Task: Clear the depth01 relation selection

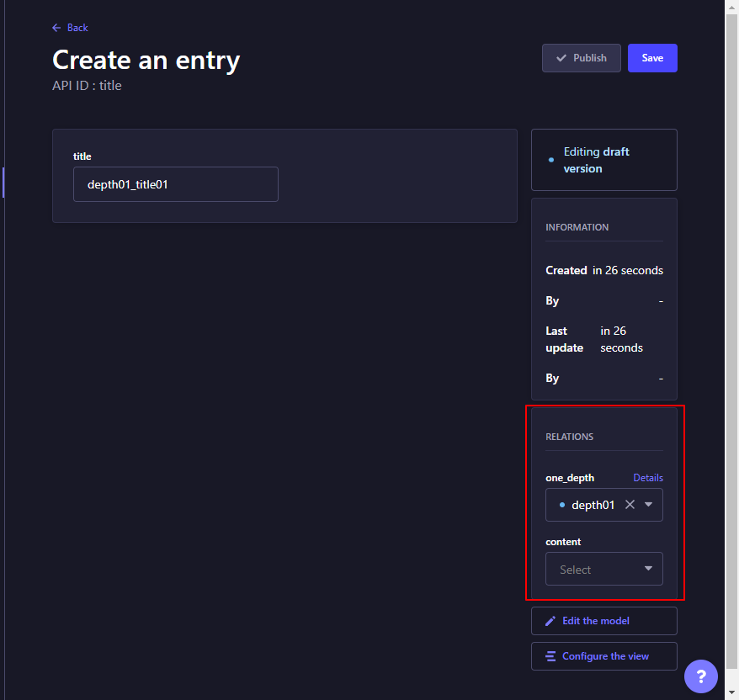Action: [x=630, y=505]
